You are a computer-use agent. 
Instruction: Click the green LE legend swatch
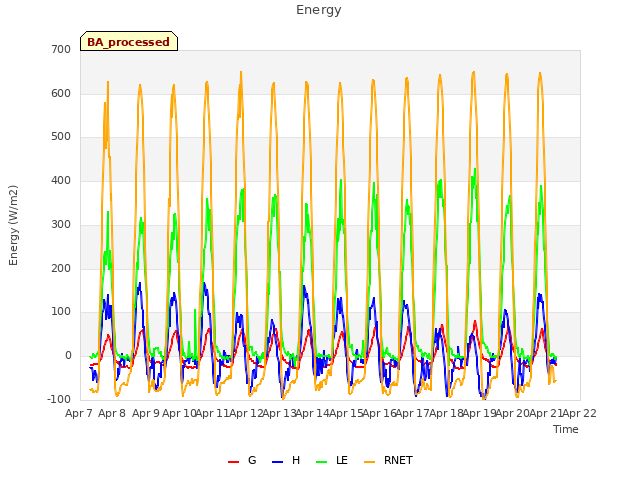(x=322, y=462)
